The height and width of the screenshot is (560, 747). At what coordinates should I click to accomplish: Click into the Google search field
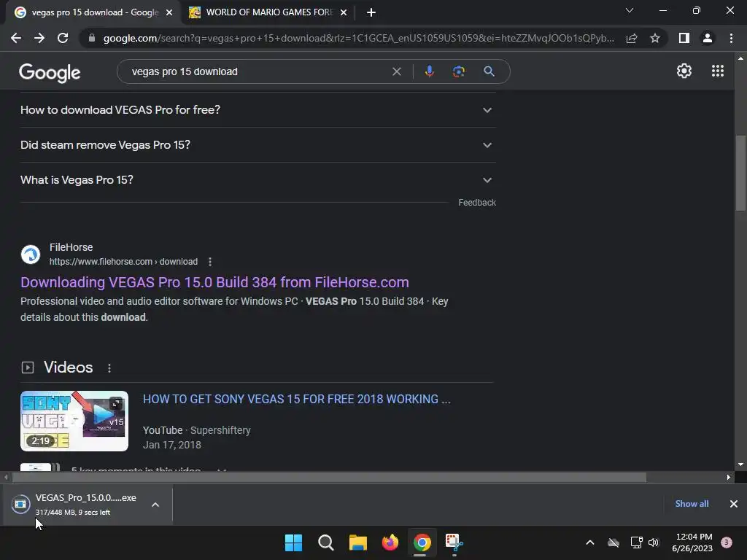[x=258, y=71]
